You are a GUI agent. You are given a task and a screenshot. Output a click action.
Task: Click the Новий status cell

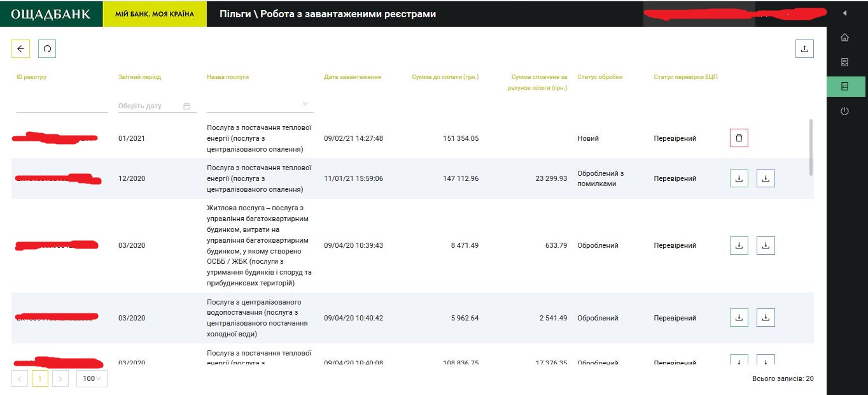click(588, 138)
